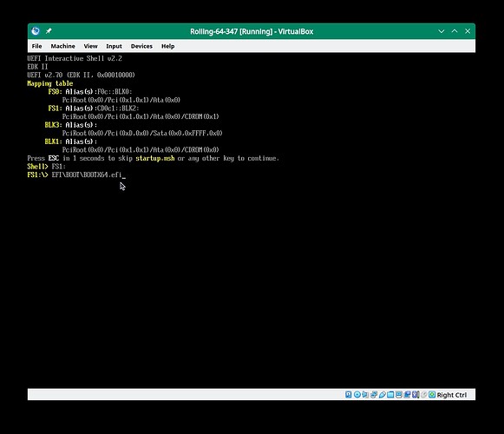Click the USB devices icon in status bar
504x434 pixels.
coord(383,394)
